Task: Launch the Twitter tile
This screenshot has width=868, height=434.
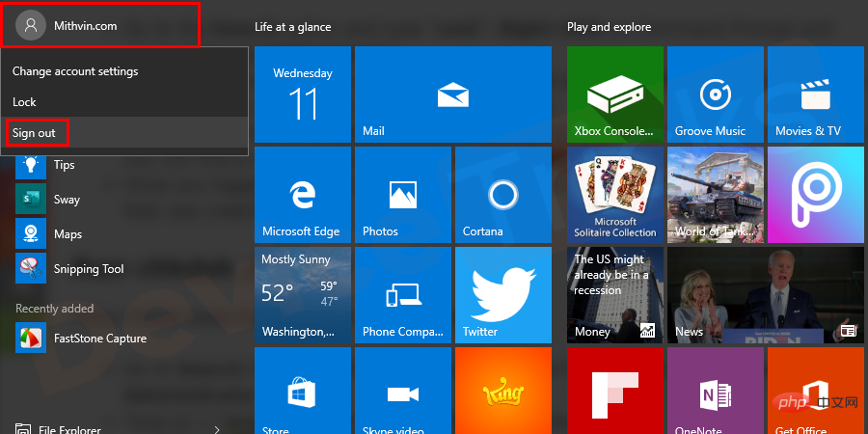Action: pos(503,295)
